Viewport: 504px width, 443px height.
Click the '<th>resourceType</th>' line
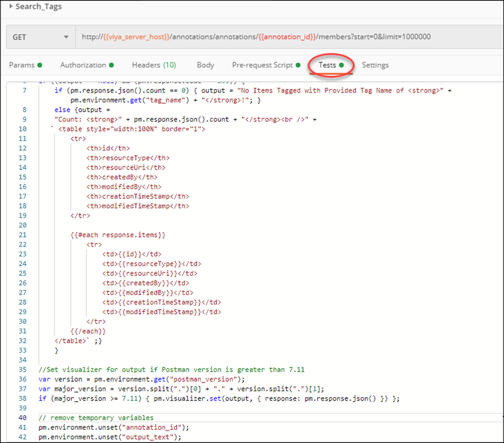point(128,158)
